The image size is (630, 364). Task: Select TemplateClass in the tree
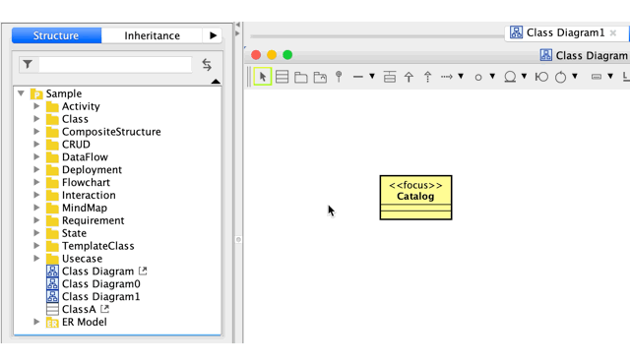coord(98,246)
